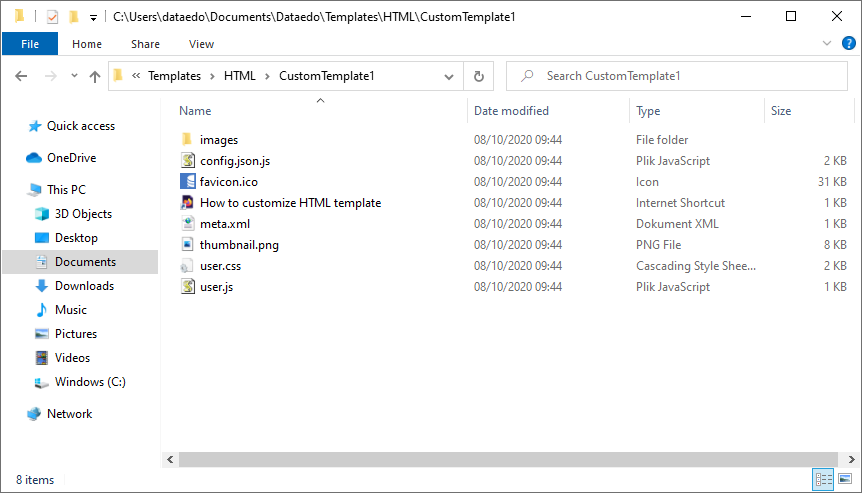Click the Back navigation arrow
The width and height of the screenshot is (862, 493).
click(21, 76)
